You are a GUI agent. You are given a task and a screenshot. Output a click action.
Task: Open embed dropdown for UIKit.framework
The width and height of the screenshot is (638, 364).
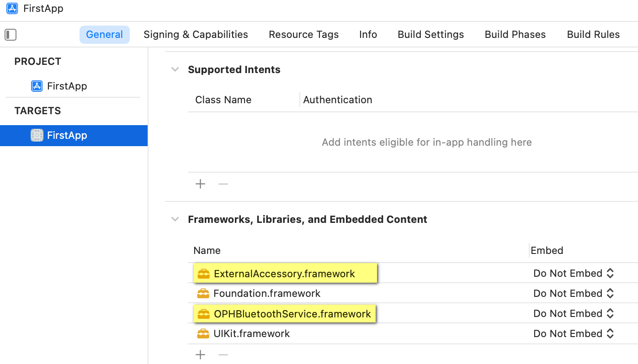(574, 334)
